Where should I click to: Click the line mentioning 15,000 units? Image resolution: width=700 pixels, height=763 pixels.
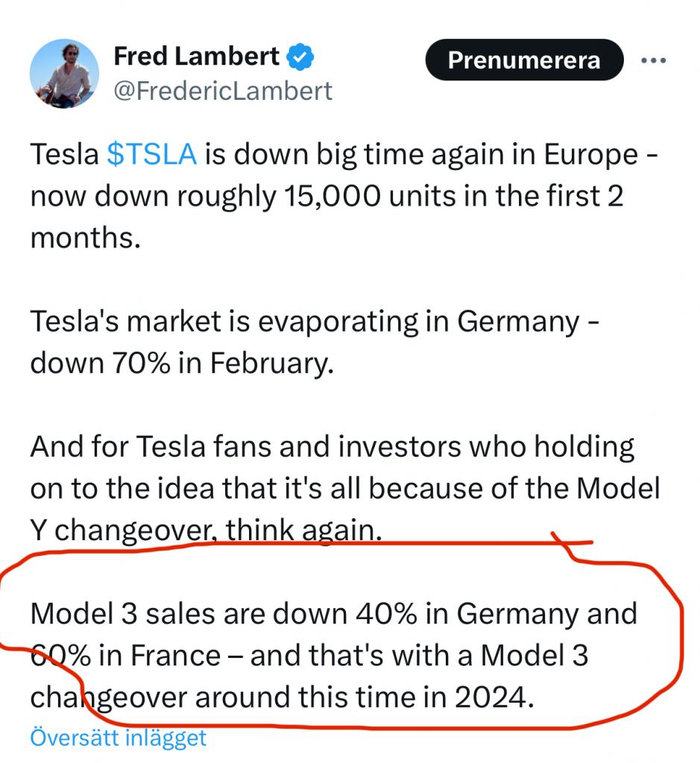[327, 197]
